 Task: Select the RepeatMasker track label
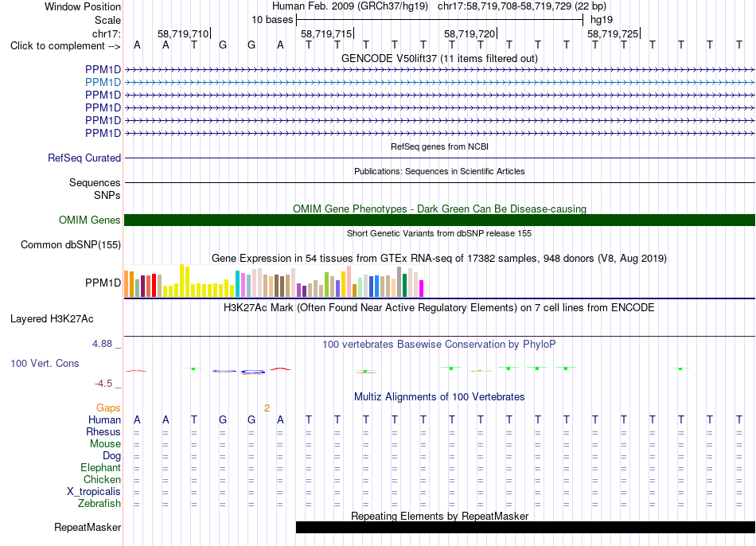(88, 527)
